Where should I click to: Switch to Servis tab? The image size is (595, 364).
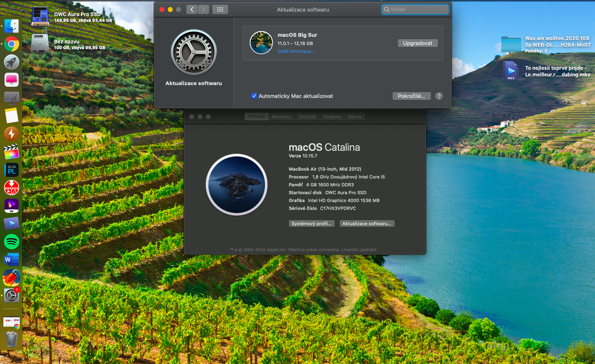(355, 117)
